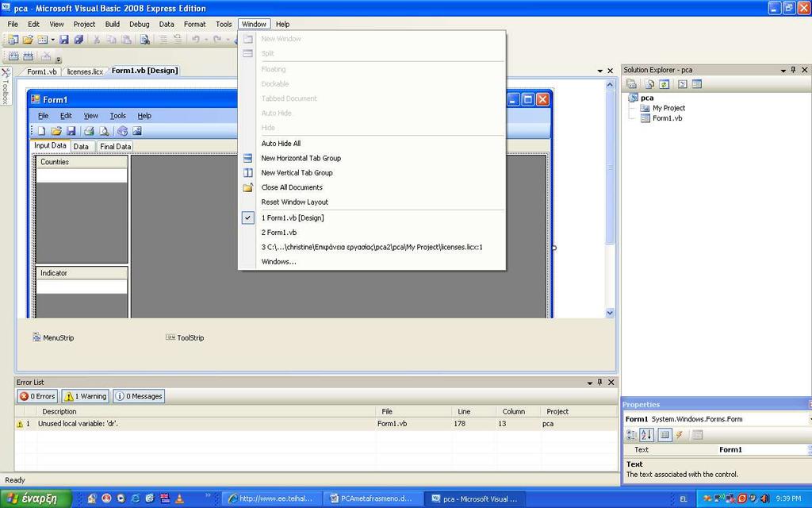The width and height of the screenshot is (812, 508).
Task: Click the Find in Files toolbar icon
Action: 145,40
